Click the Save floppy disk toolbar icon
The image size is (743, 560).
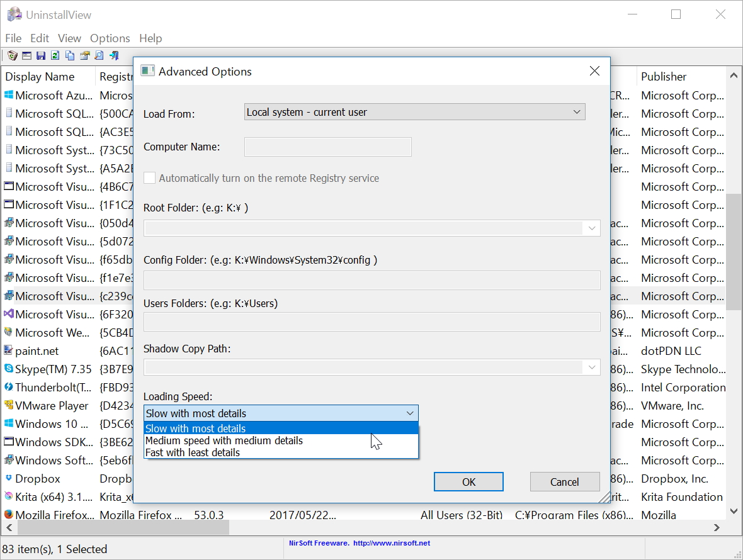click(41, 56)
